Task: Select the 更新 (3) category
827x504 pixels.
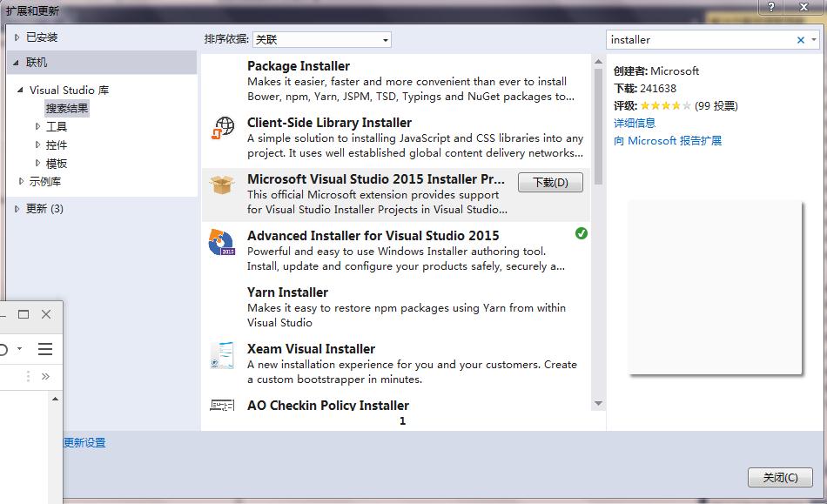Action: point(44,209)
